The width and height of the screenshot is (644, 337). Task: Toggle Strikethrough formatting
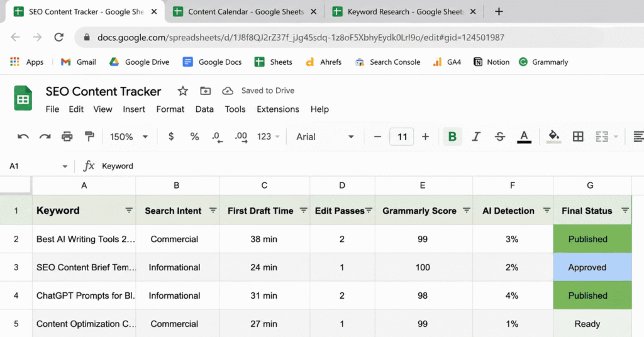(500, 136)
